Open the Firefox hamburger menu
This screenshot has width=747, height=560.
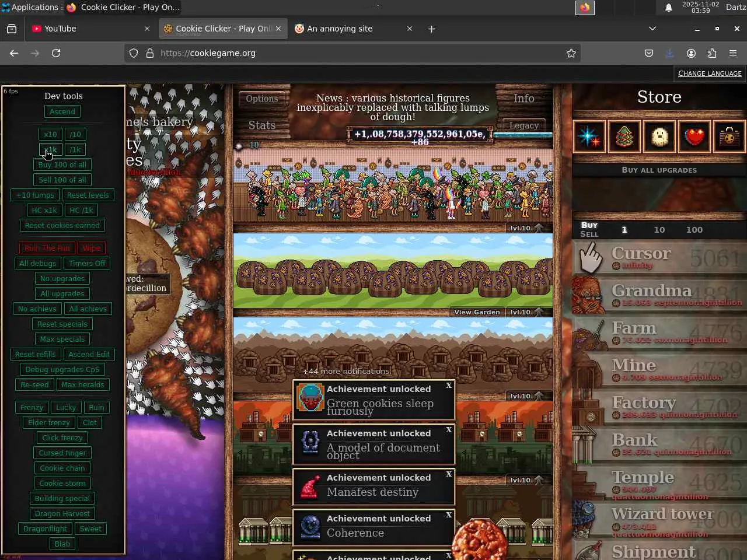733,53
